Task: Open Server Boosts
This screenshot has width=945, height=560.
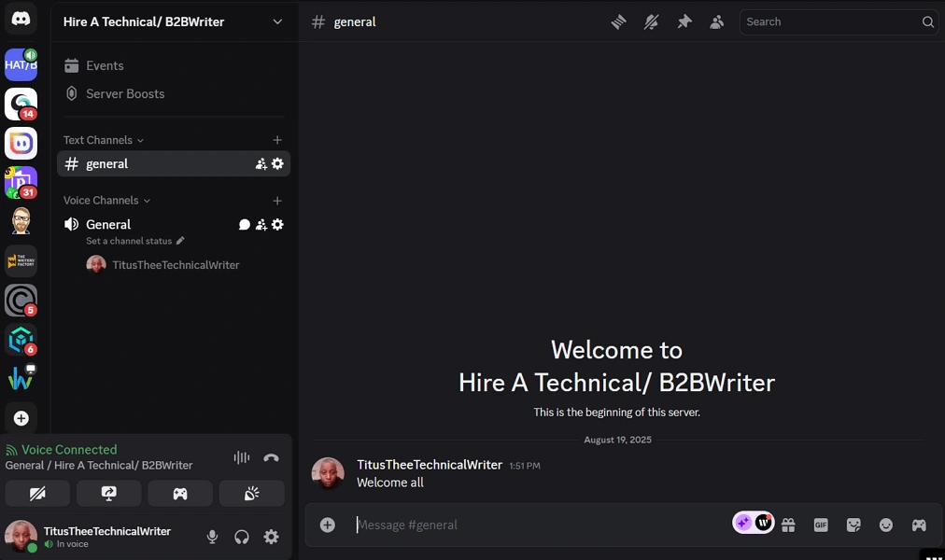Action: coord(174,94)
